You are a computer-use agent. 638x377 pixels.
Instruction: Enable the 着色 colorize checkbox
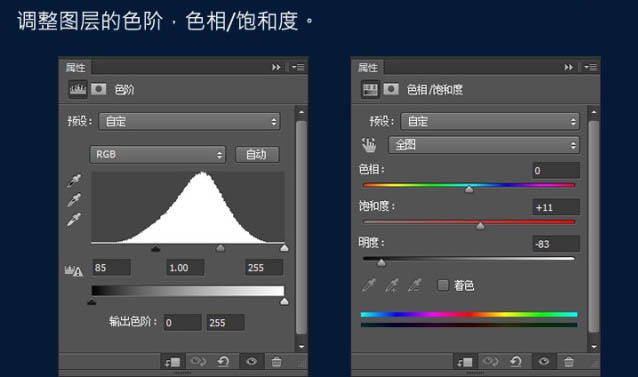[443, 285]
